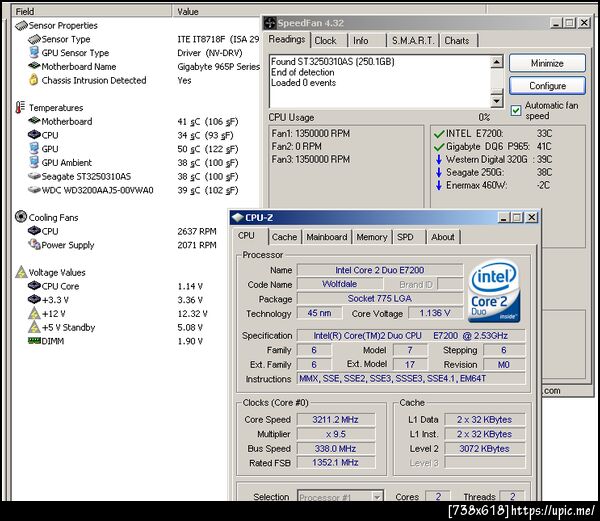The width and height of the screenshot is (600, 521).
Task: Open the Memory tab in CPU-Z
Action: [372, 237]
